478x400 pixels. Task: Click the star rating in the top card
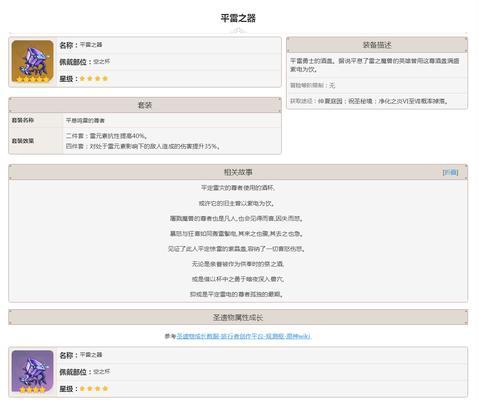(94, 79)
